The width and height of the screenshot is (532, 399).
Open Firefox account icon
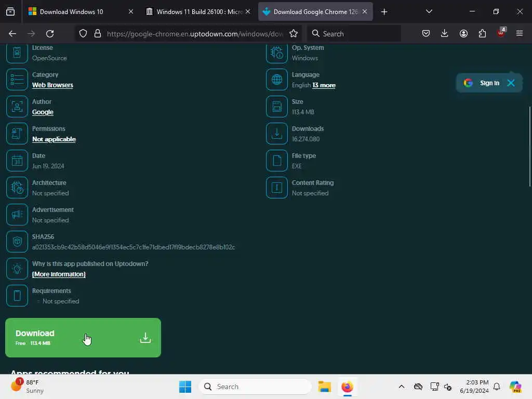tap(463, 34)
